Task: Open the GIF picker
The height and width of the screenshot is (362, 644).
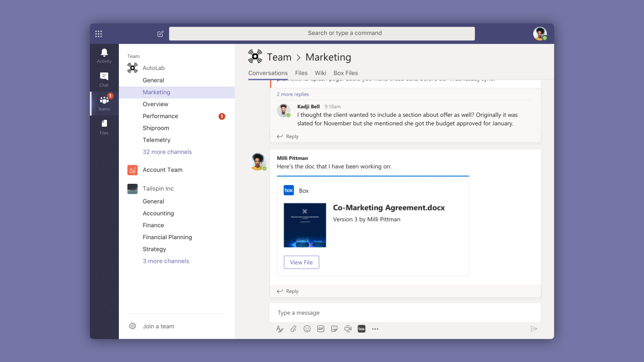Action: point(321,329)
